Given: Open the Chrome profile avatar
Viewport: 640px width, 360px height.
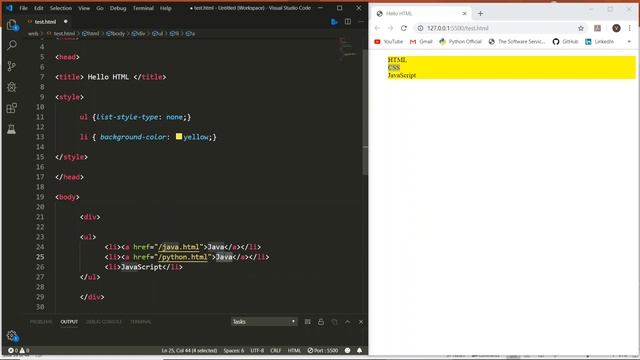Looking at the screenshot, I should (616, 28).
